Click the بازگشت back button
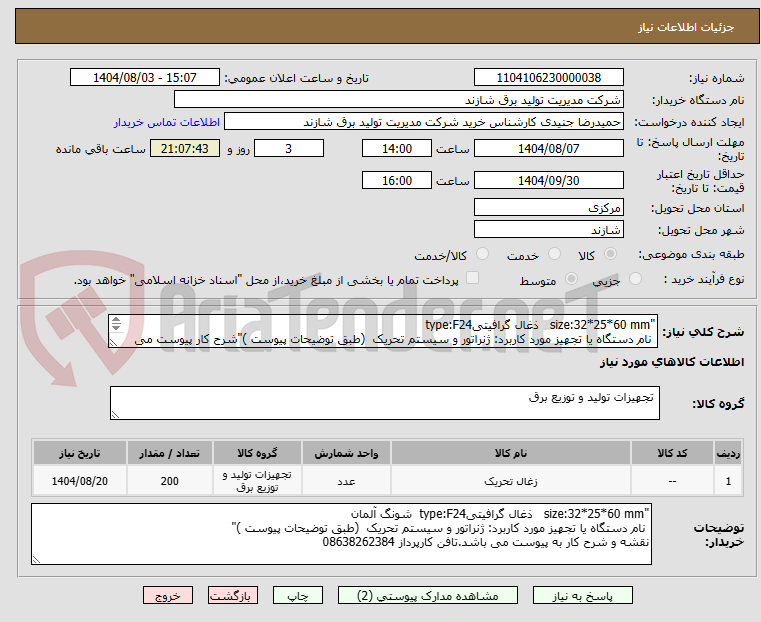This screenshot has height=622, width=761. [233, 596]
